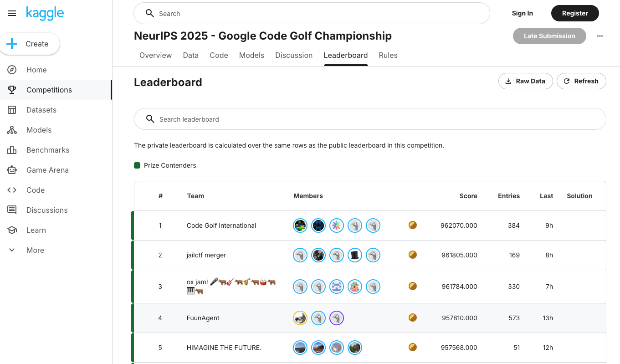Switch to the Discussion tab
620x364 pixels.
pyautogui.click(x=294, y=55)
